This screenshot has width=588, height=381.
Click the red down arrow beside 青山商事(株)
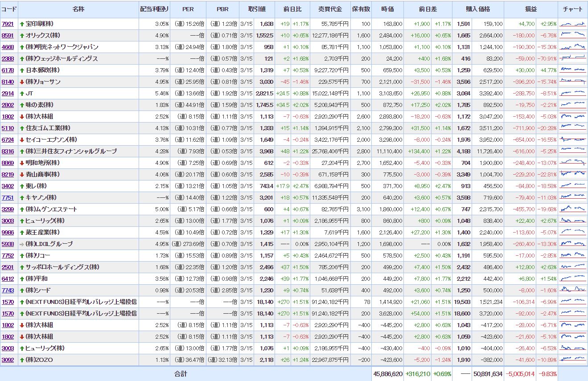22,175
